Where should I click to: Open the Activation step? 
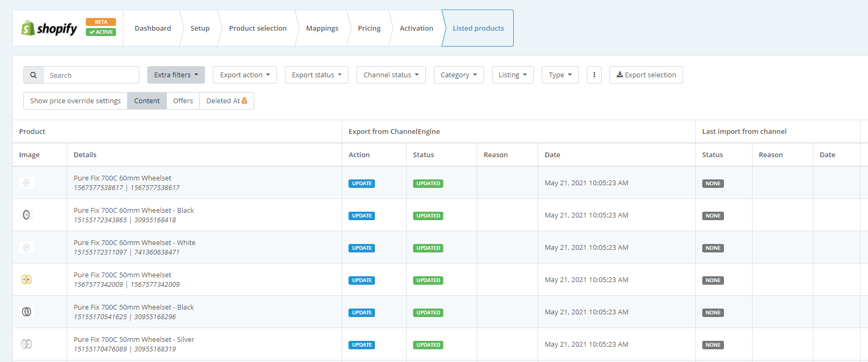coord(416,28)
